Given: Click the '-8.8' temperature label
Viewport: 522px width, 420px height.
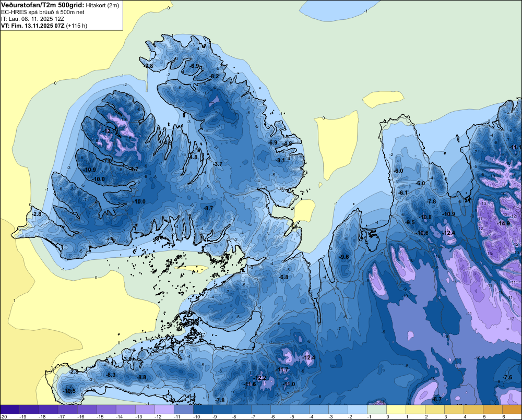Looking at the screenshot, I should [x=141, y=377].
